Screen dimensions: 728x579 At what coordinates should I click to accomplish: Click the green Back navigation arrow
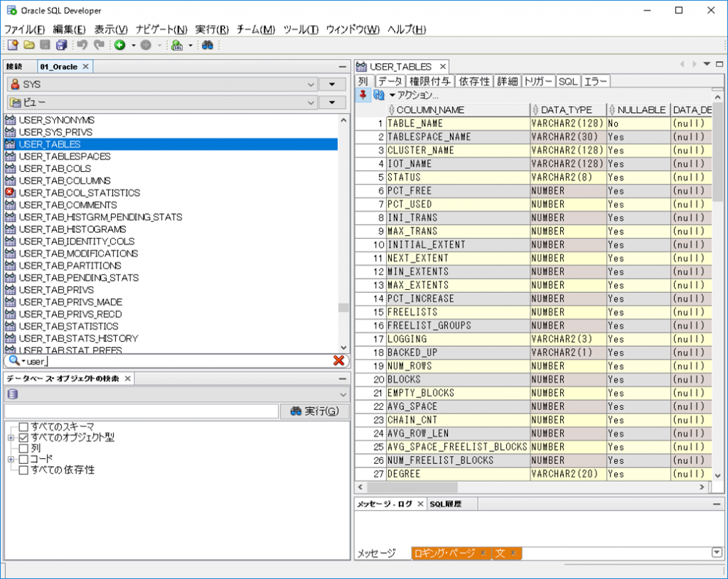point(119,45)
